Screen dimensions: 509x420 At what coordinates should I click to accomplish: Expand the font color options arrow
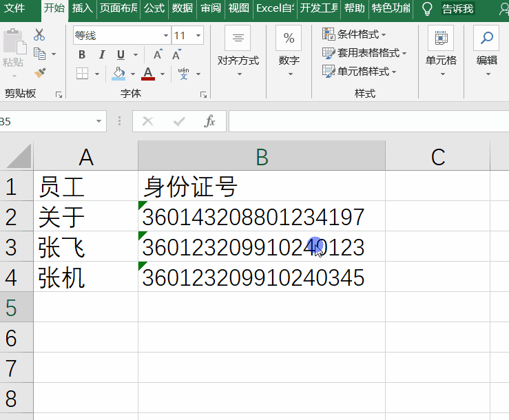(163, 74)
